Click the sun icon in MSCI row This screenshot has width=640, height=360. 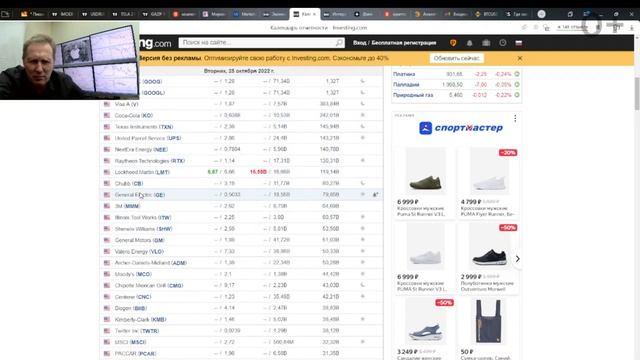pos(362,342)
